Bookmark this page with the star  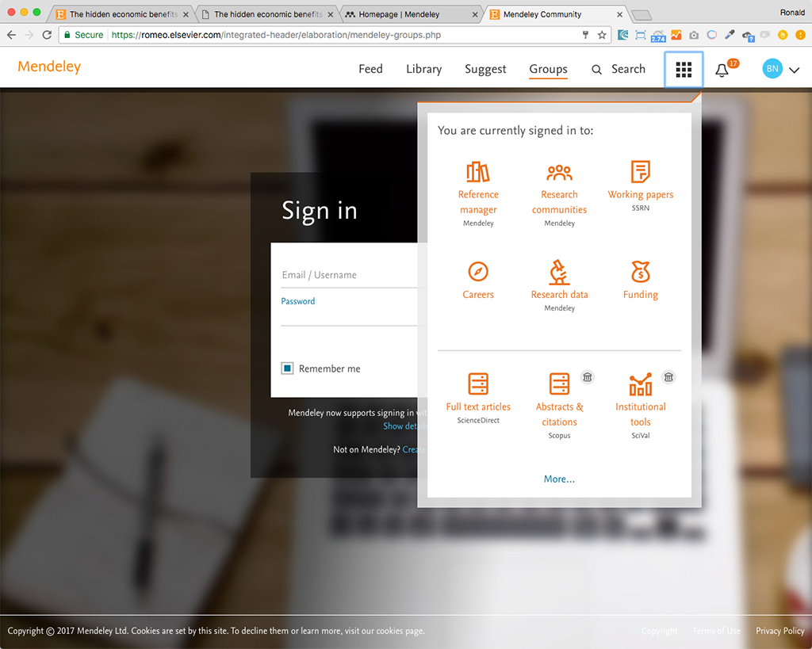pyautogui.click(x=602, y=35)
